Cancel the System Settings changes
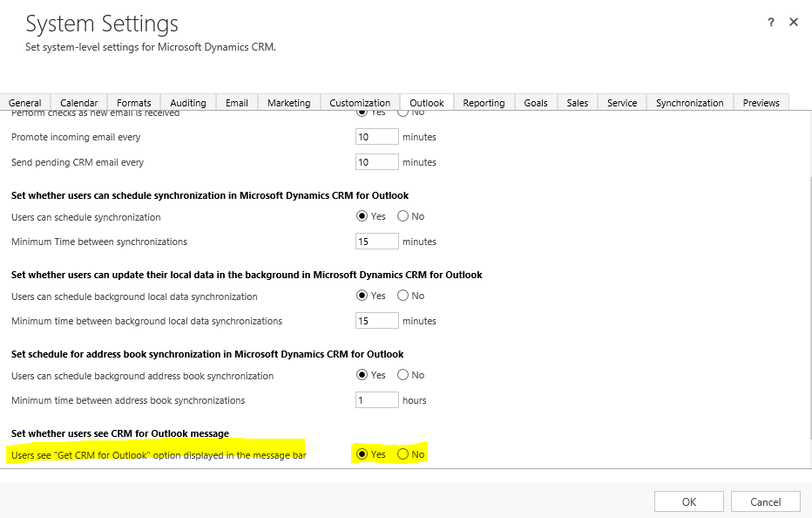 coord(765,501)
